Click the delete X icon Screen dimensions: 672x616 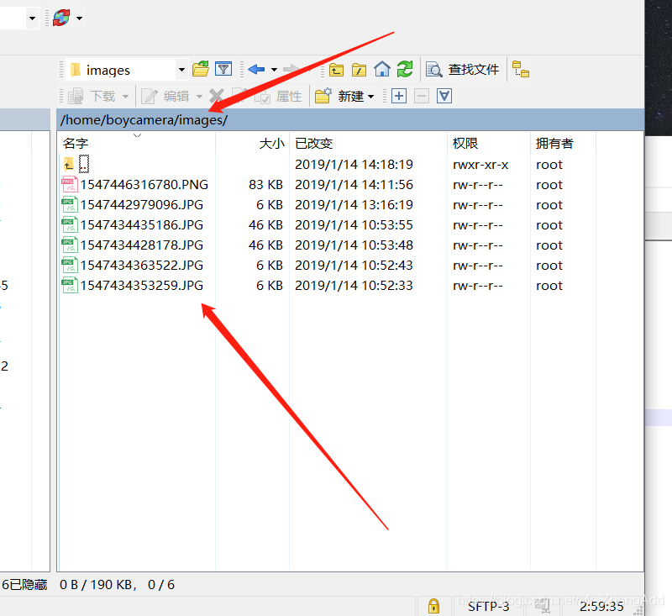(217, 96)
